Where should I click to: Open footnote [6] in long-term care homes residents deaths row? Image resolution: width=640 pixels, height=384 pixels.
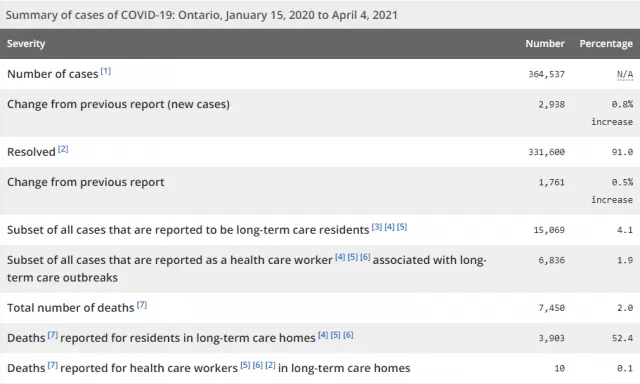348,335
